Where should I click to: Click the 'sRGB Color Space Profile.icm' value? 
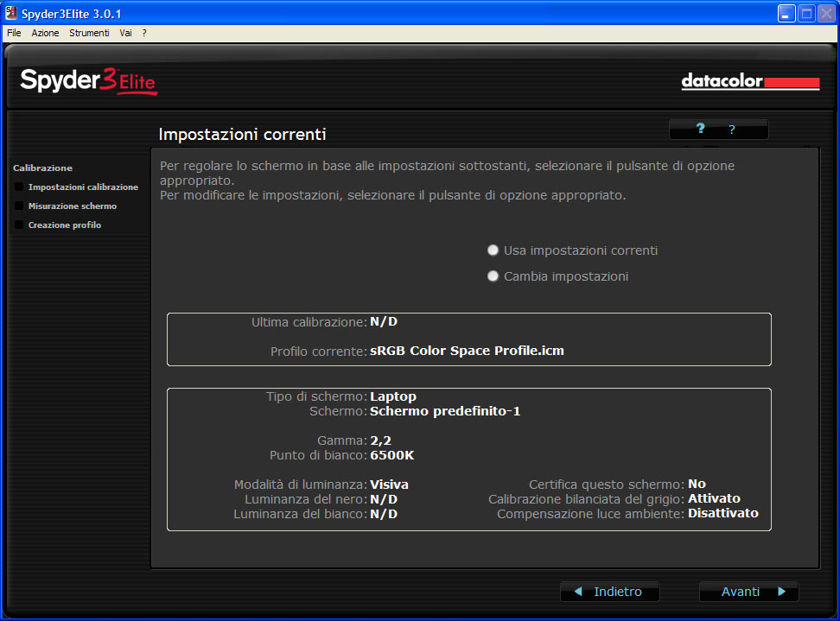click(467, 351)
